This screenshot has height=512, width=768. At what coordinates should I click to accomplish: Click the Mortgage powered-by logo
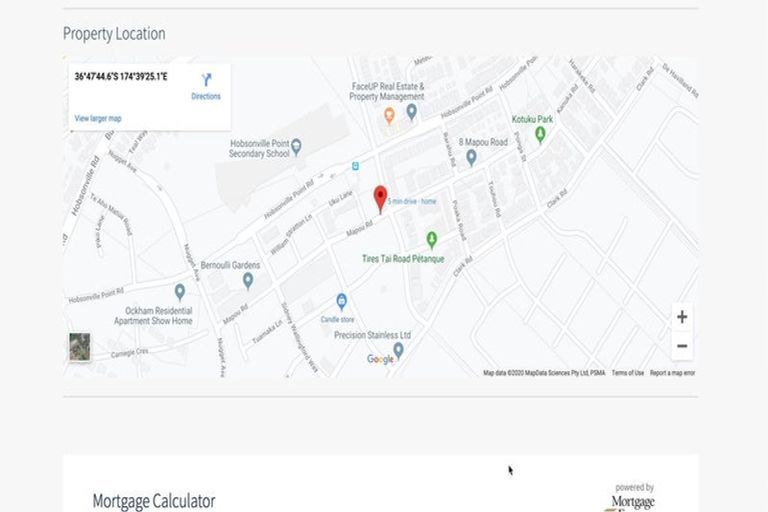(x=635, y=499)
